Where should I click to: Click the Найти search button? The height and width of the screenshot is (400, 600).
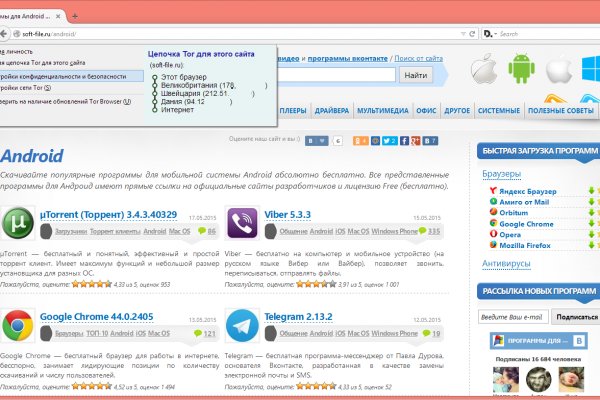pos(416,75)
